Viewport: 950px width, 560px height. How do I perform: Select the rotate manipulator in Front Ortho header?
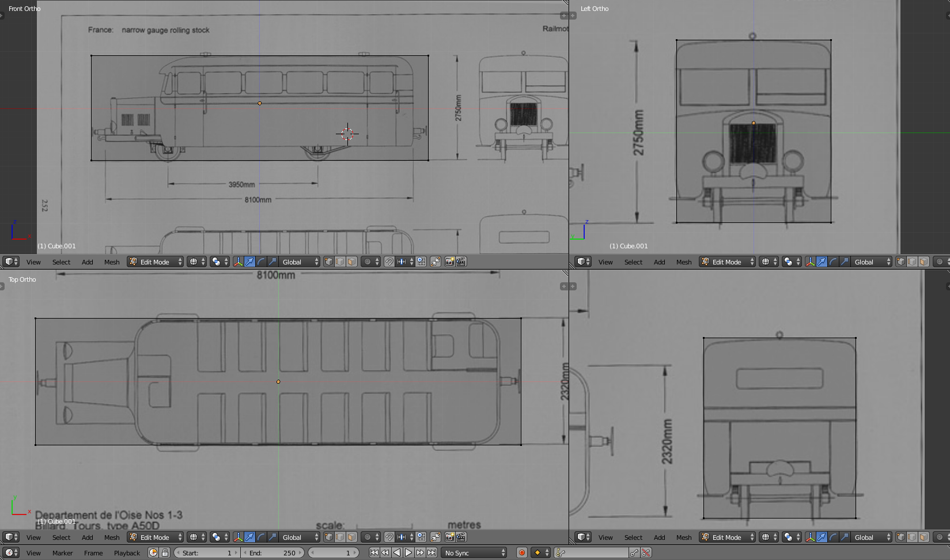tap(261, 262)
